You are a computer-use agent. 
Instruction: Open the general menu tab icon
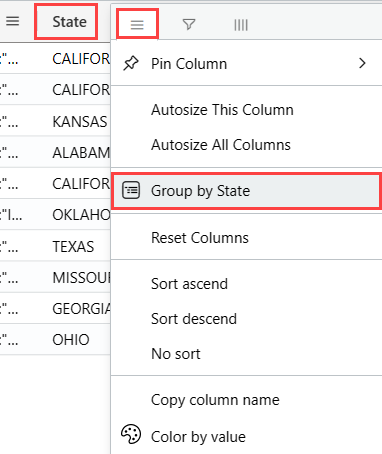137,25
